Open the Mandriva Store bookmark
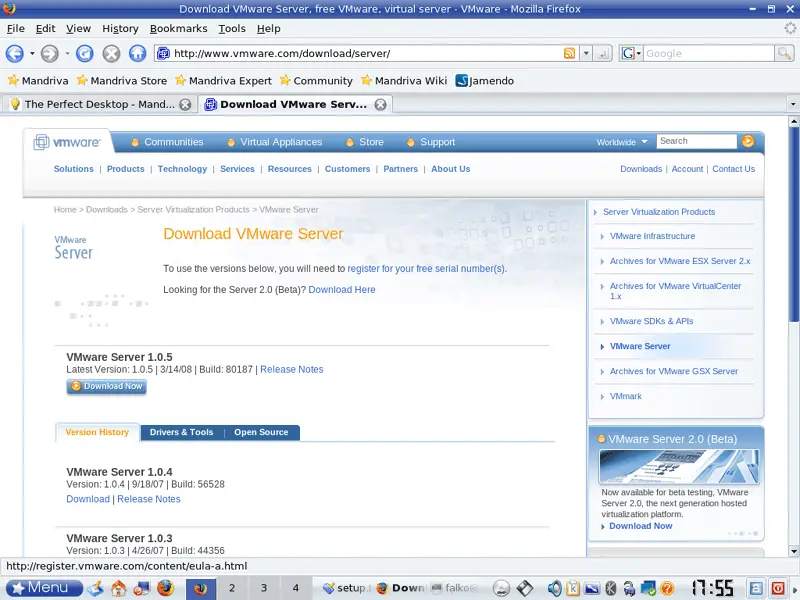 122,81
